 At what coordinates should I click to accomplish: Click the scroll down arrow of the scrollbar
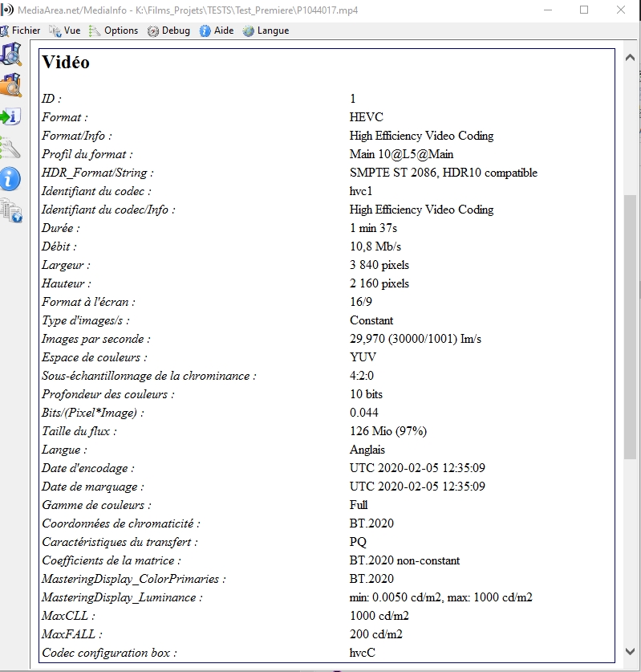coord(630,652)
